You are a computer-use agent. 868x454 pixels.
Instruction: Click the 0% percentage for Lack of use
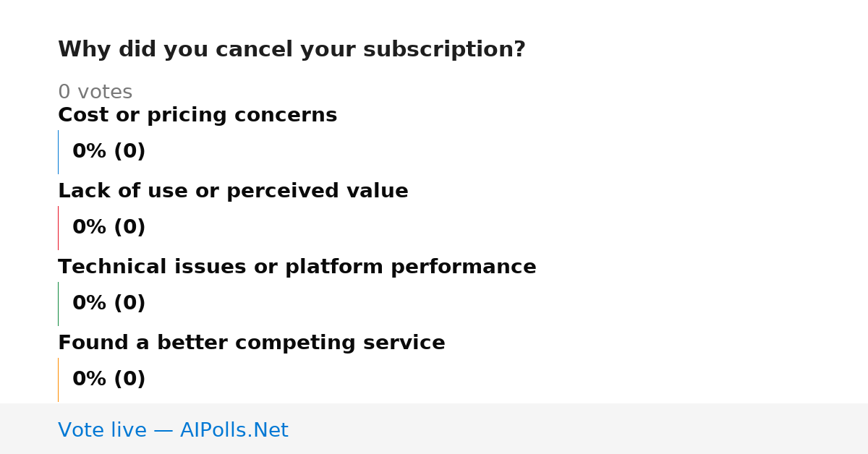(90, 228)
